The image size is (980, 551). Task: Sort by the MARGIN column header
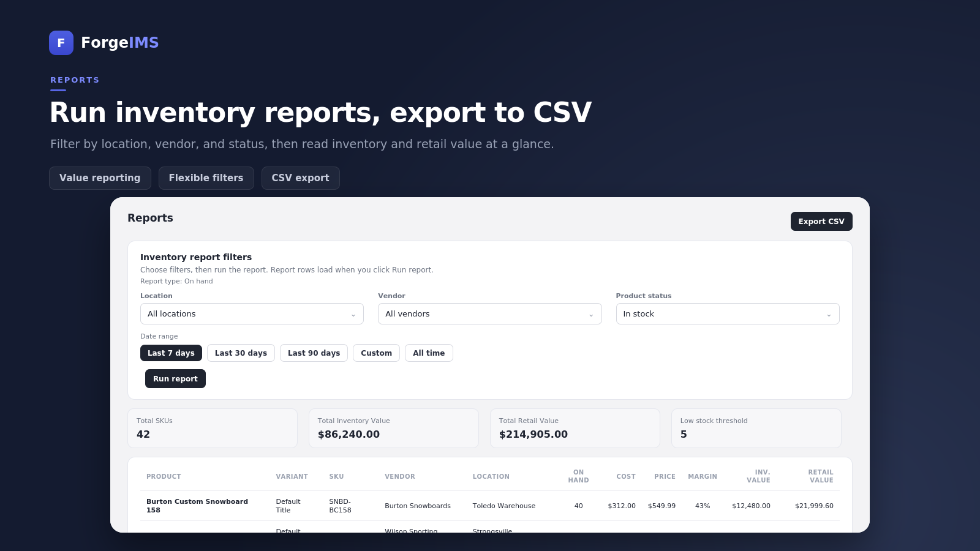pos(703,476)
